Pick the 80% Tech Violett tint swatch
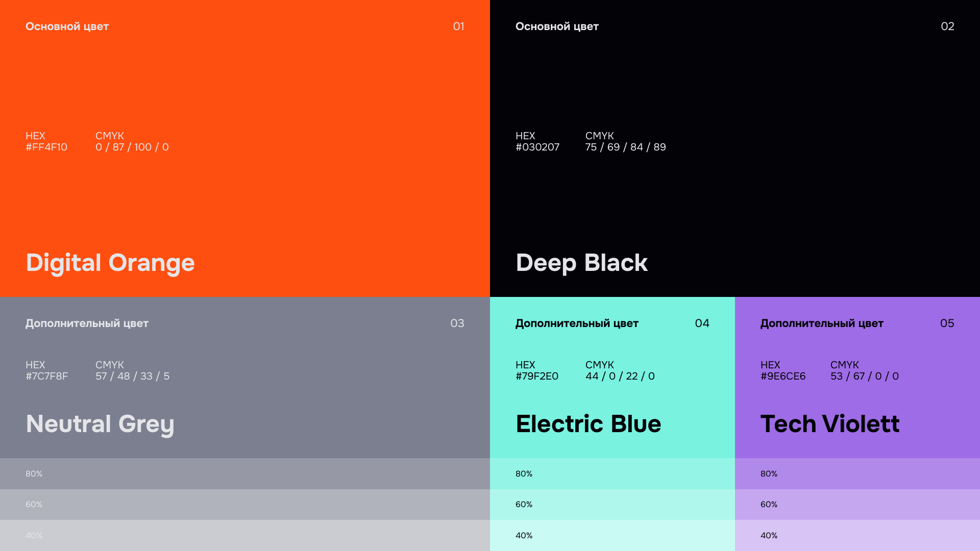Viewport: 980px width, 551px height. (857, 473)
